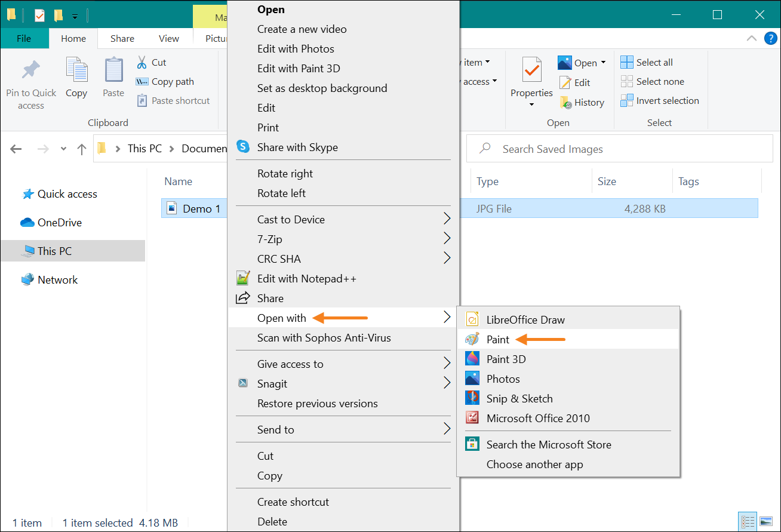Click Select all in the ribbon
781x532 pixels.
click(647, 62)
